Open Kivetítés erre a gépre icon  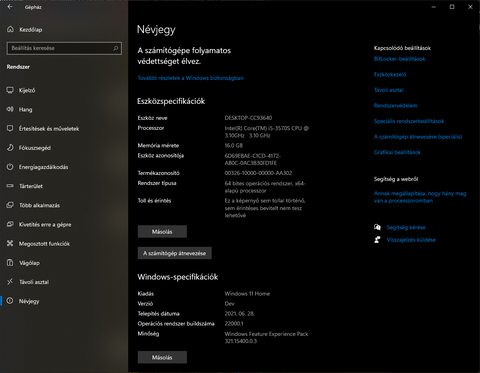[10, 224]
